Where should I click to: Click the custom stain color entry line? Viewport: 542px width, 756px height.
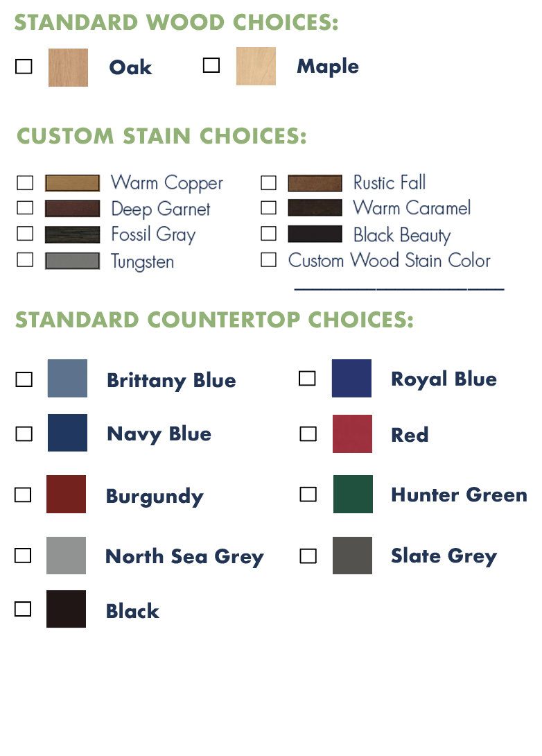(x=399, y=289)
